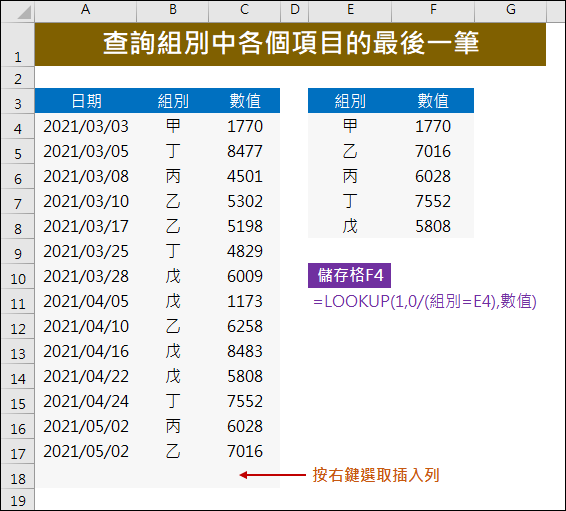Click value 6028 in column F

[433, 176]
